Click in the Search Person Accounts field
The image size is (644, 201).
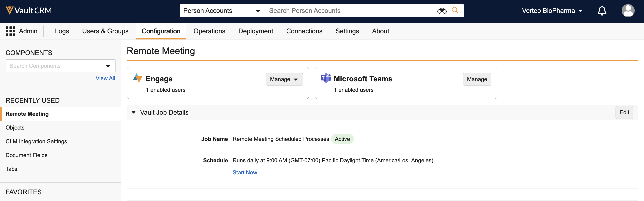(350, 11)
